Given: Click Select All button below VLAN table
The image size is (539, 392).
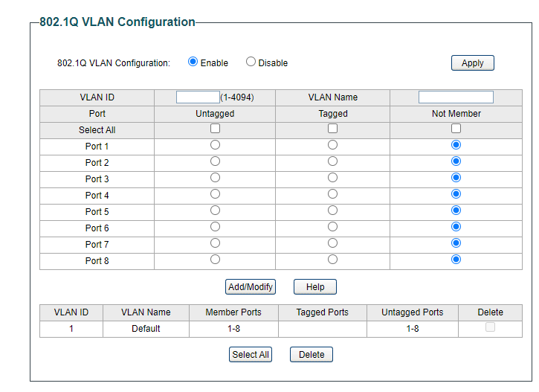Looking at the screenshot, I should [x=251, y=355].
